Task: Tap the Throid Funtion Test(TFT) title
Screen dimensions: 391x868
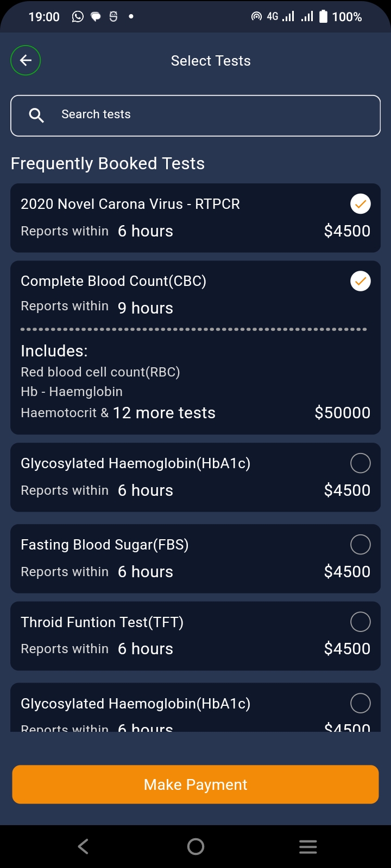Action: (x=102, y=622)
